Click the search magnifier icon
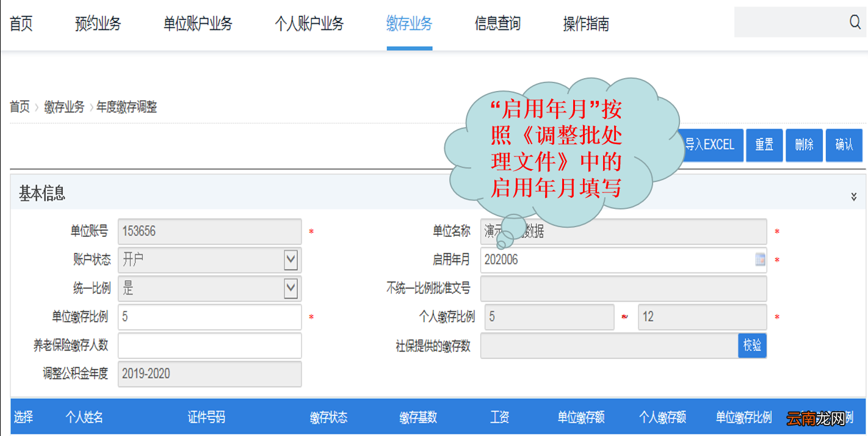The height and width of the screenshot is (436, 868). click(854, 22)
